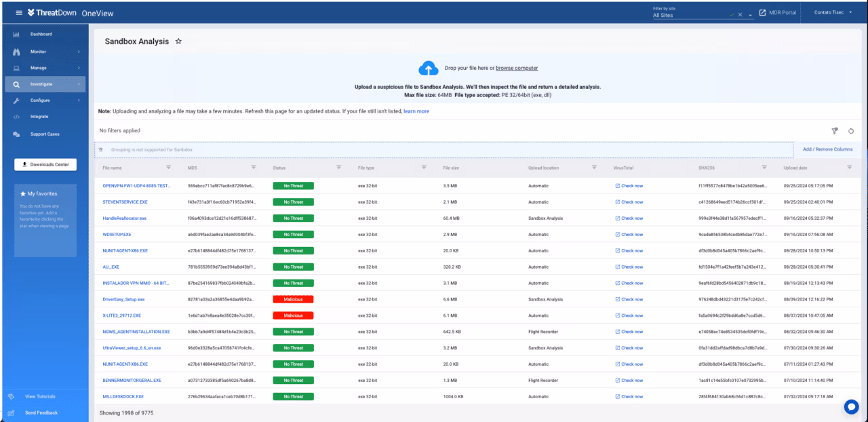Viewport: 868px width, 422px height.
Task: Open the filter options with the funnel icon
Action: coord(835,130)
